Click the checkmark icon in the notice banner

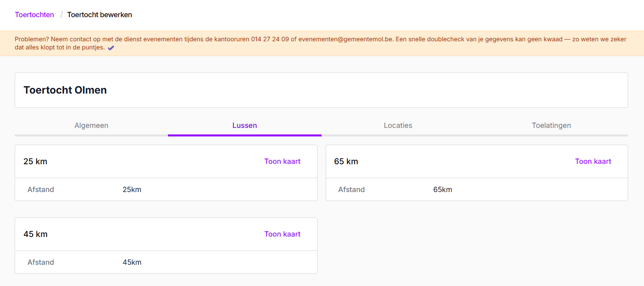pyautogui.click(x=111, y=48)
